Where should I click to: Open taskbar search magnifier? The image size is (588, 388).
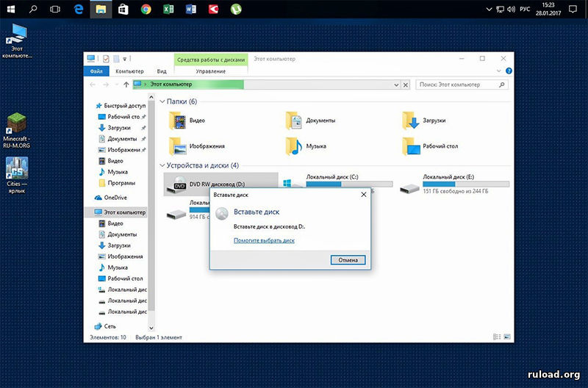click(33, 9)
